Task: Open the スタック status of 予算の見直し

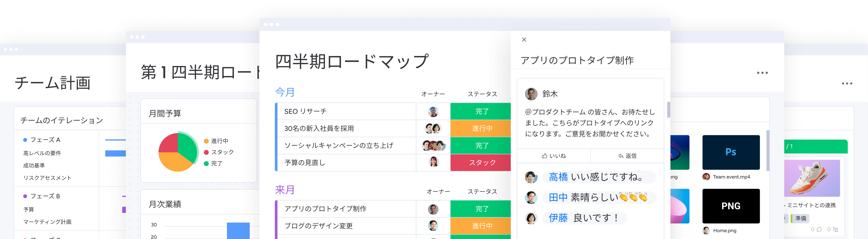Action: [481, 163]
